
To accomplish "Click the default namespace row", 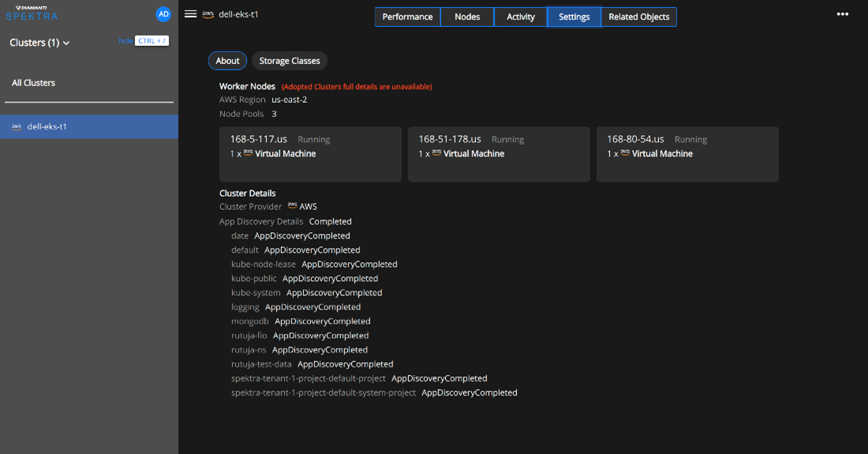I will (x=296, y=250).
